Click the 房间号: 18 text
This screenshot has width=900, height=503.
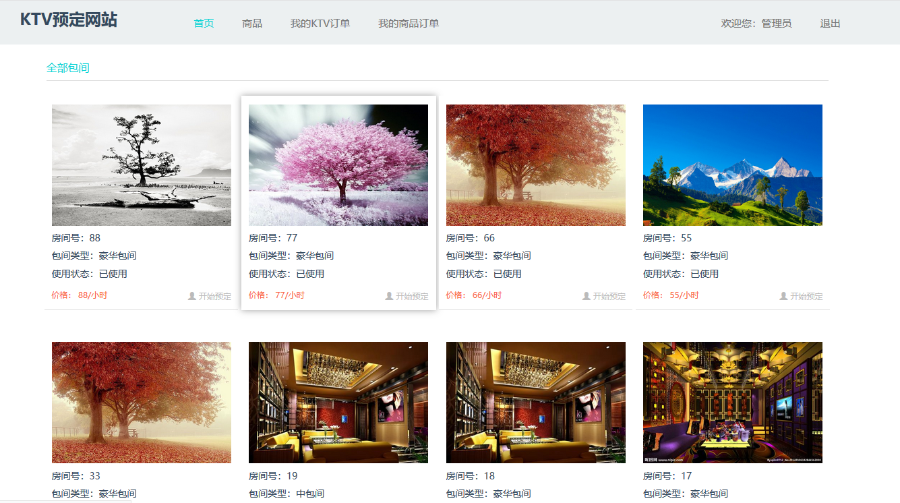pyautogui.click(x=470, y=476)
